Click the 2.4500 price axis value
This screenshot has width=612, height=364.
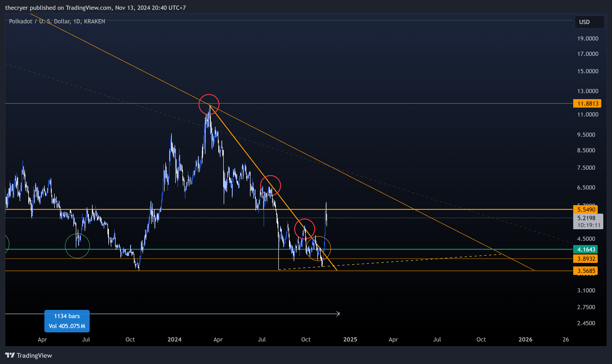[586, 323]
